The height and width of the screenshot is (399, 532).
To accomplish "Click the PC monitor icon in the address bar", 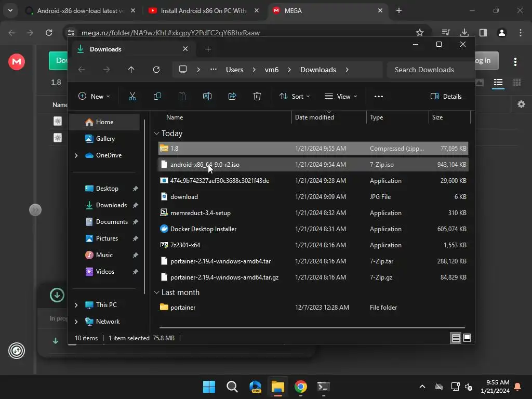I will [x=183, y=70].
